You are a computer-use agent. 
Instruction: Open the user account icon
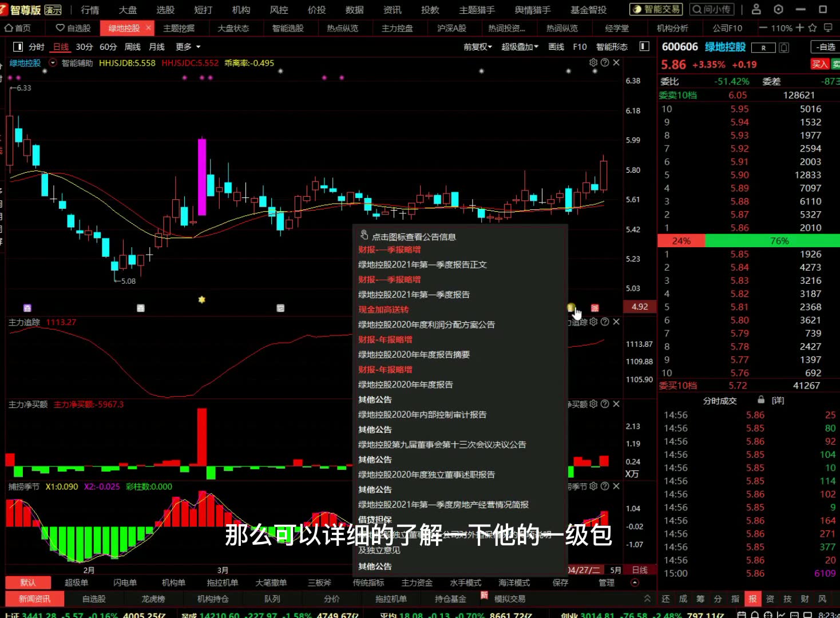[756, 9]
